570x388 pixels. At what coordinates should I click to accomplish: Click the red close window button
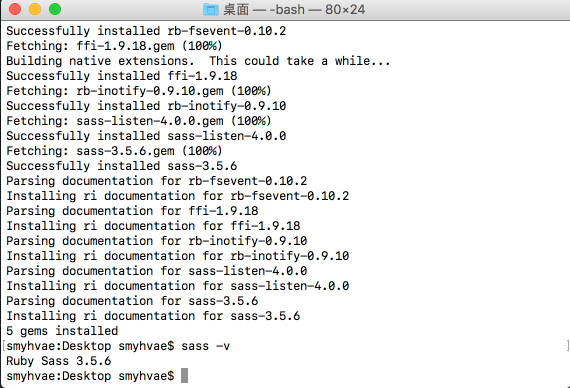tap(15, 9)
